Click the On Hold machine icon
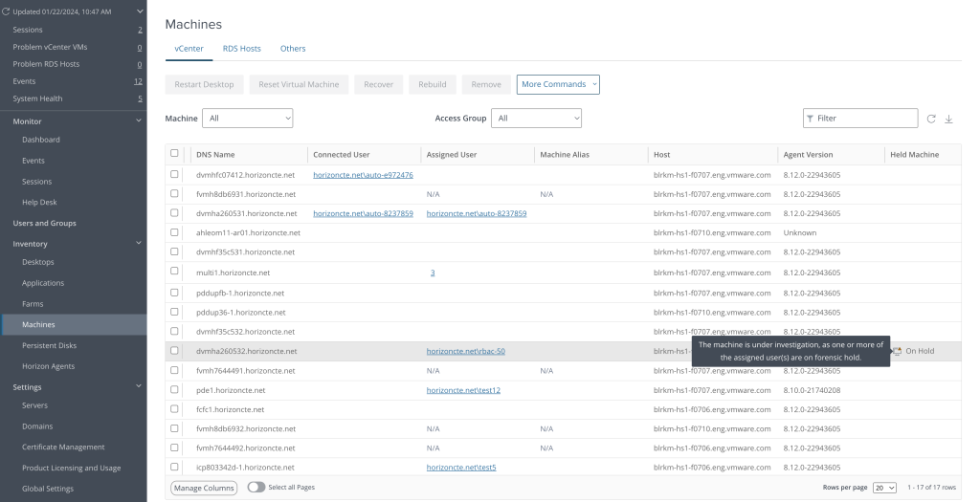This screenshot has width=980, height=502. point(897,351)
